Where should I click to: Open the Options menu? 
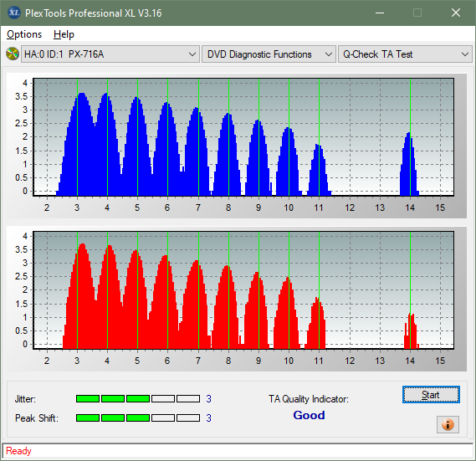(24, 34)
